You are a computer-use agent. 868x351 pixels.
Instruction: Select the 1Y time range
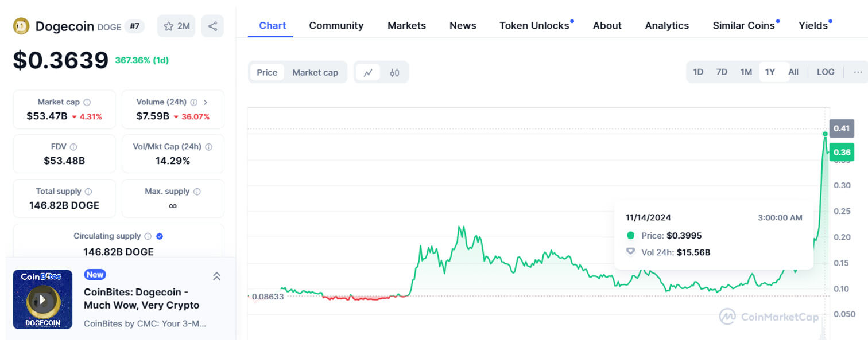pos(770,72)
